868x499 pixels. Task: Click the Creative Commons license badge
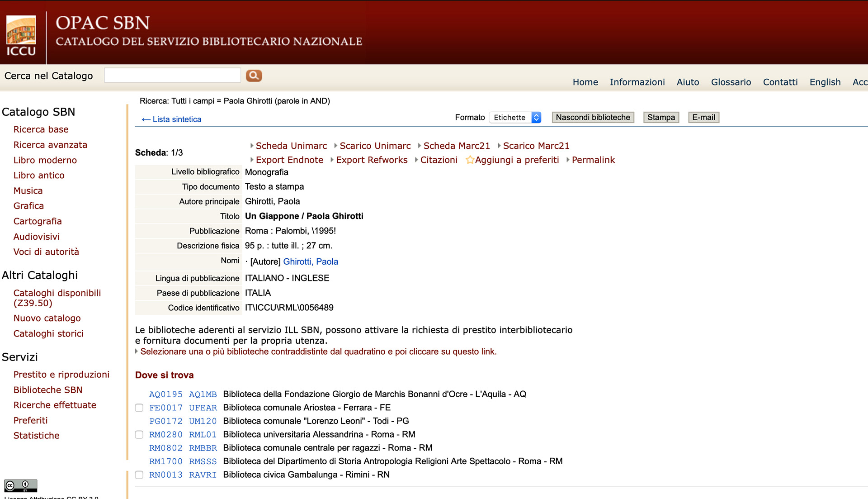pyautogui.click(x=21, y=485)
